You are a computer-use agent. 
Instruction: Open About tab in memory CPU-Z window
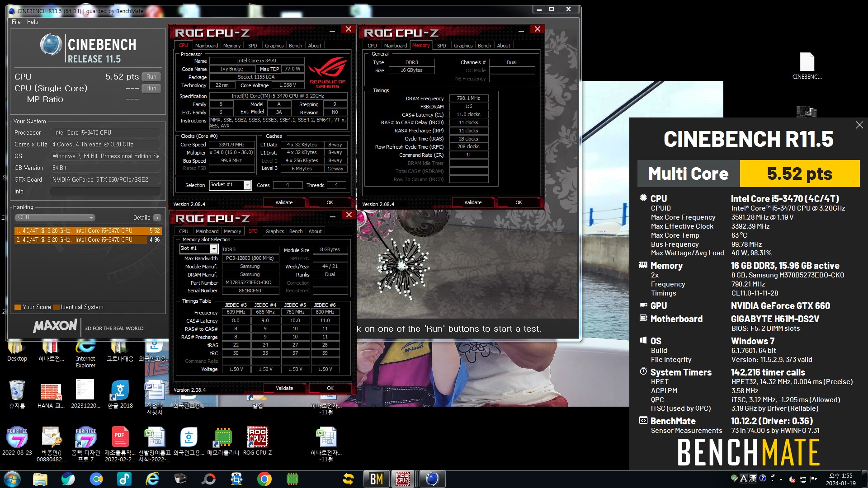(504, 46)
